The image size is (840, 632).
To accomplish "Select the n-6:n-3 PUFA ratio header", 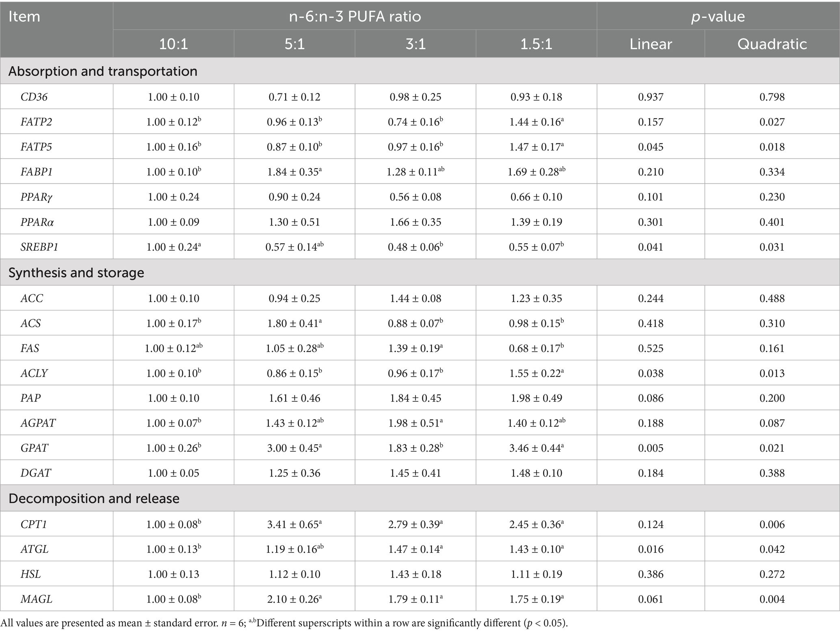I will click(x=355, y=16).
